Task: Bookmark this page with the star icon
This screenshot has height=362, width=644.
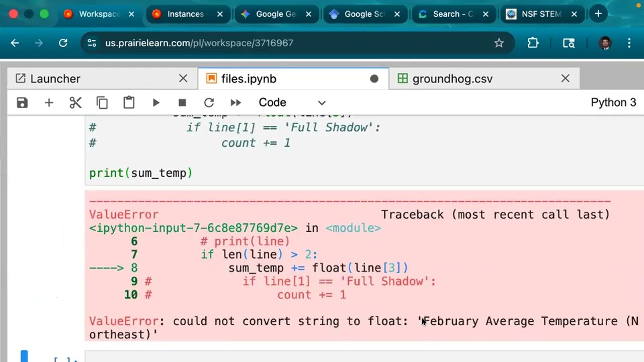Action: (x=499, y=43)
